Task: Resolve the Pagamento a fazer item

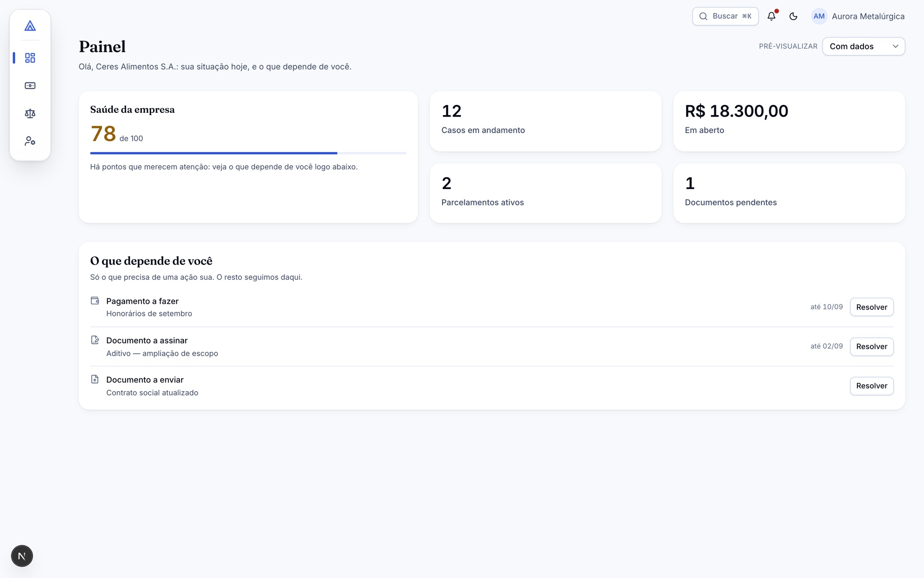Action: point(871,307)
